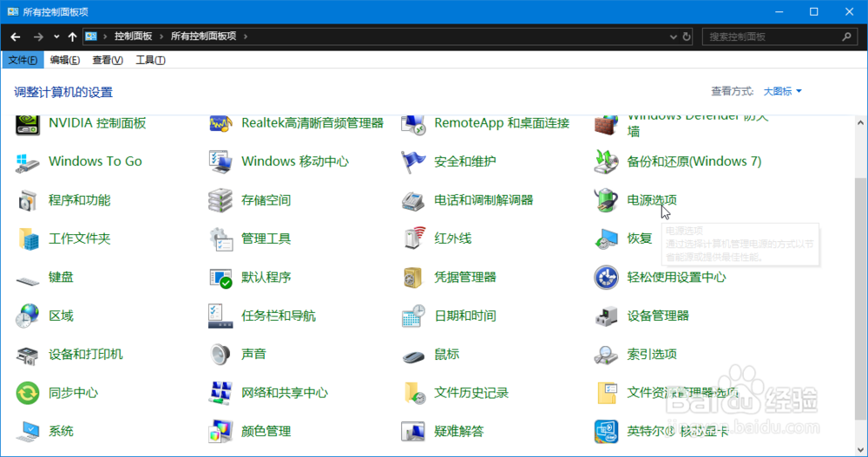Open the 凭据管理器 icon
The width and height of the screenshot is (868, 457).
coord(413,277)
